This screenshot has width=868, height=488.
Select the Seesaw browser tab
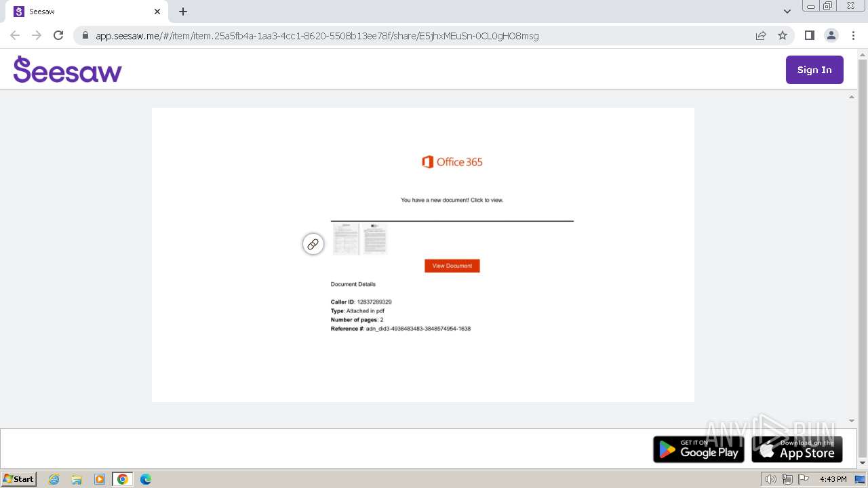(x=87, y=12)
